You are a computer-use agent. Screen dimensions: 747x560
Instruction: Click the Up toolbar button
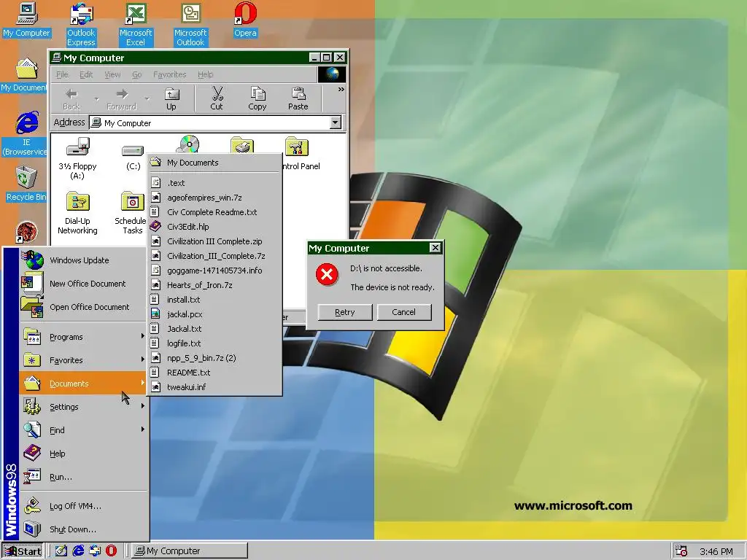click(x=171, y=99)
